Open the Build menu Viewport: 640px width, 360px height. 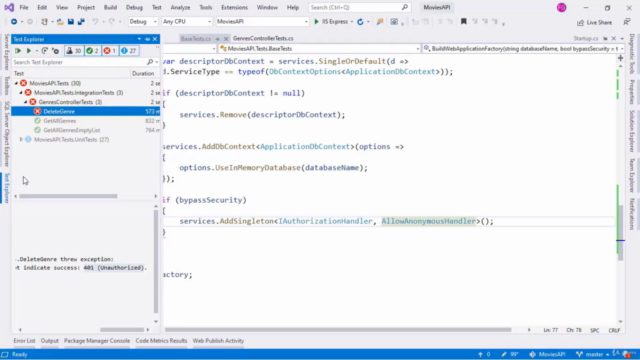click(110, 7)
